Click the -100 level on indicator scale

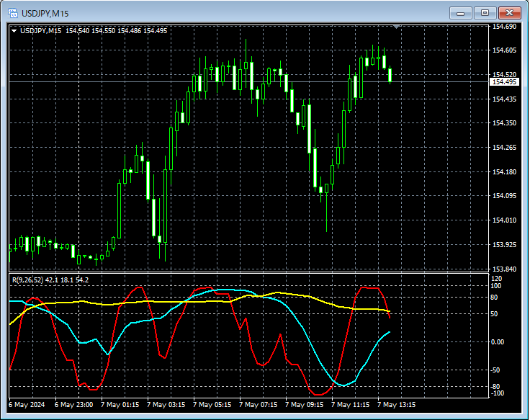497,393
